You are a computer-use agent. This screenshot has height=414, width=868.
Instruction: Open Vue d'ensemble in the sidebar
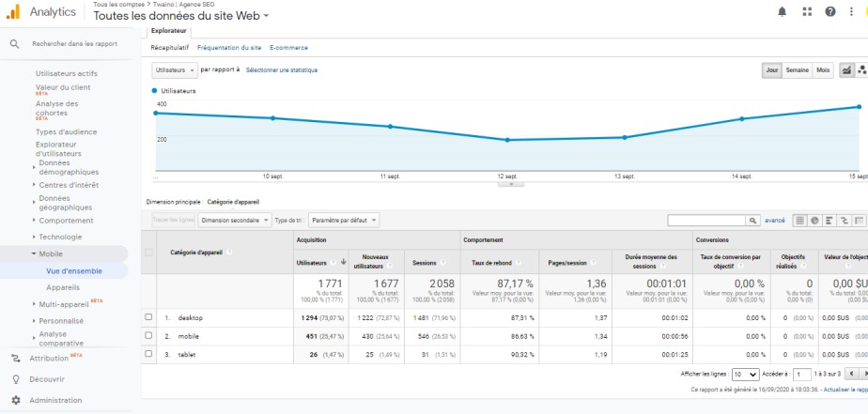(74, 271)
